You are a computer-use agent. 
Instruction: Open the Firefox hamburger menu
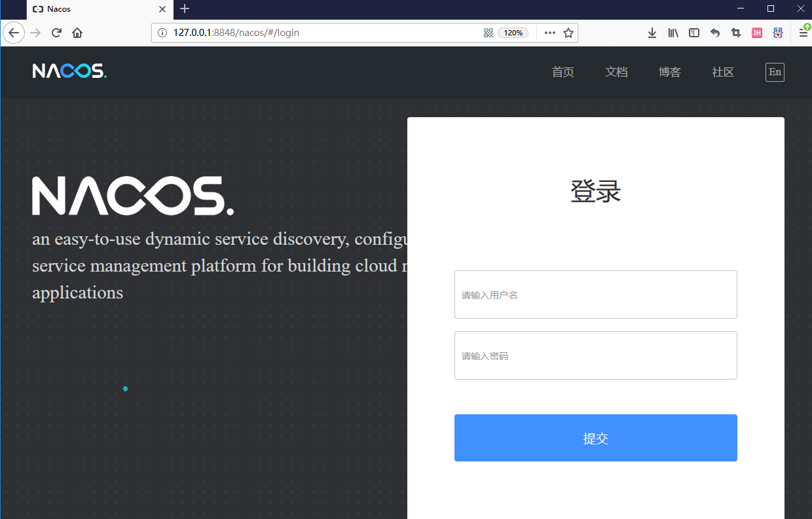click(803, 33)
